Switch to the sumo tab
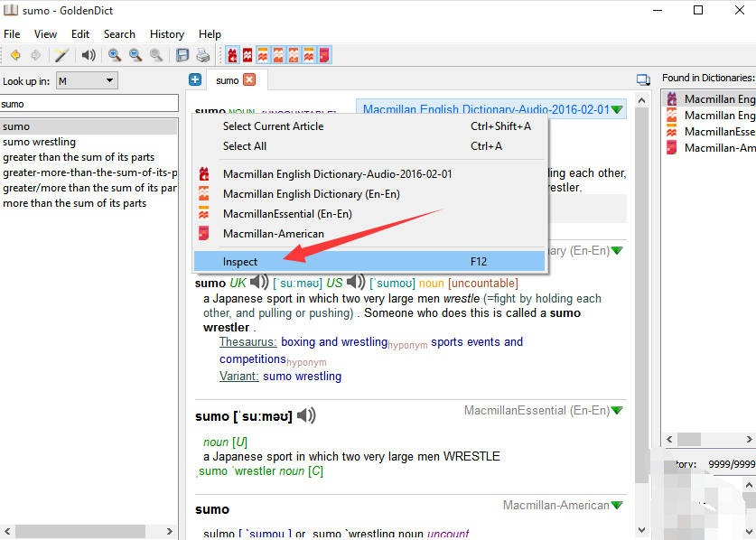The height and width of the screenshot is (540, 756). (x=228, y=80)
